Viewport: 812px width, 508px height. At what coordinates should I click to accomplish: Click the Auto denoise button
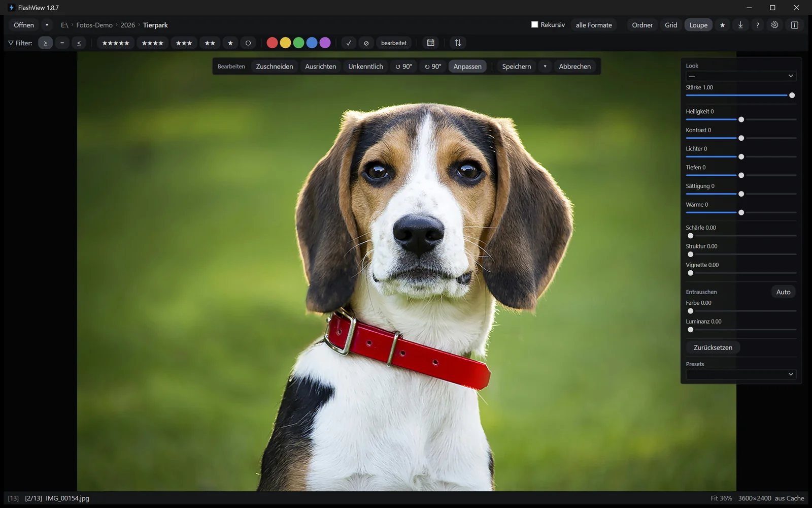[x=783, y=292]
